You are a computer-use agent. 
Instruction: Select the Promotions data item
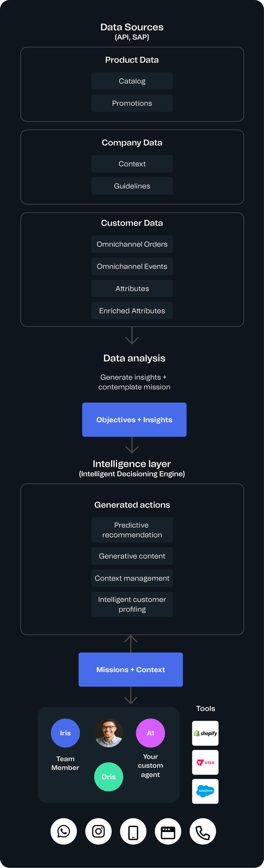pos(132,103)
